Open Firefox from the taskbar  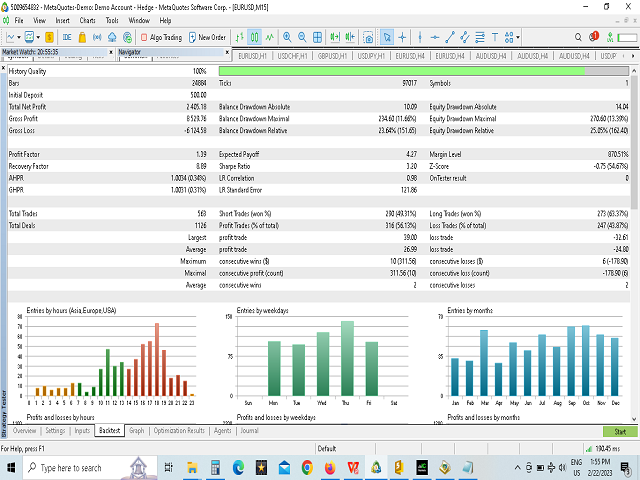pyautogui.click(x=330, y=468)
